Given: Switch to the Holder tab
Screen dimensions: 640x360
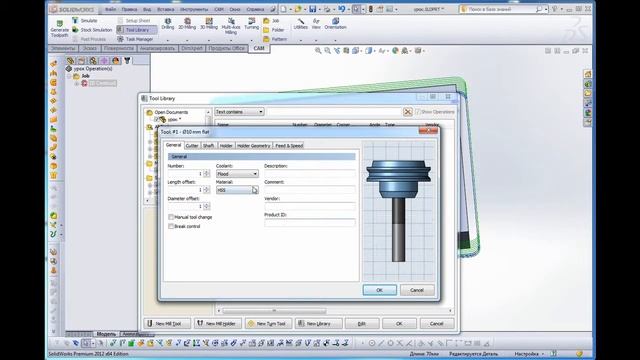Looking at the screenshot, I should (x=226, y=146).
